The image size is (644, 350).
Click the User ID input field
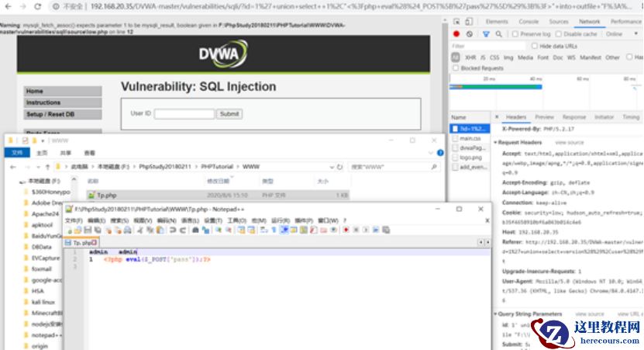coord(184,114)
